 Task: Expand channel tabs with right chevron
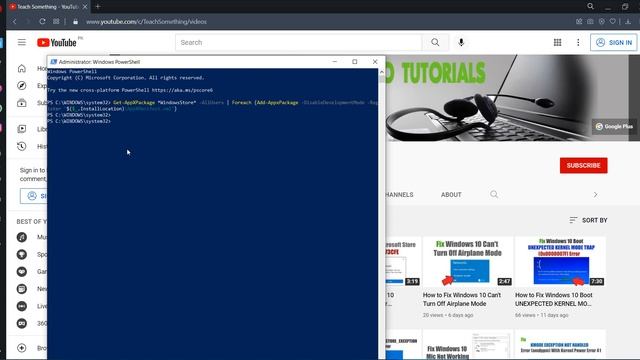pos(596,195)
